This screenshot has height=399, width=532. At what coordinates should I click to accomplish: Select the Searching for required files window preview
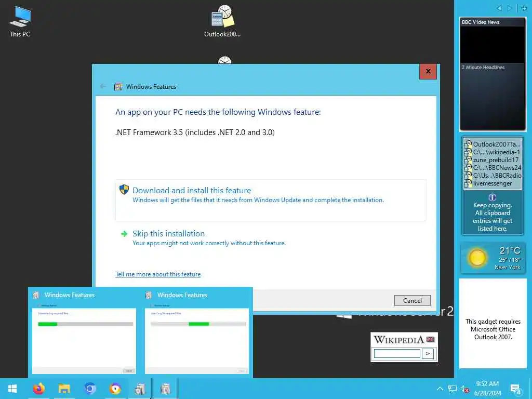tap(197, 332)
